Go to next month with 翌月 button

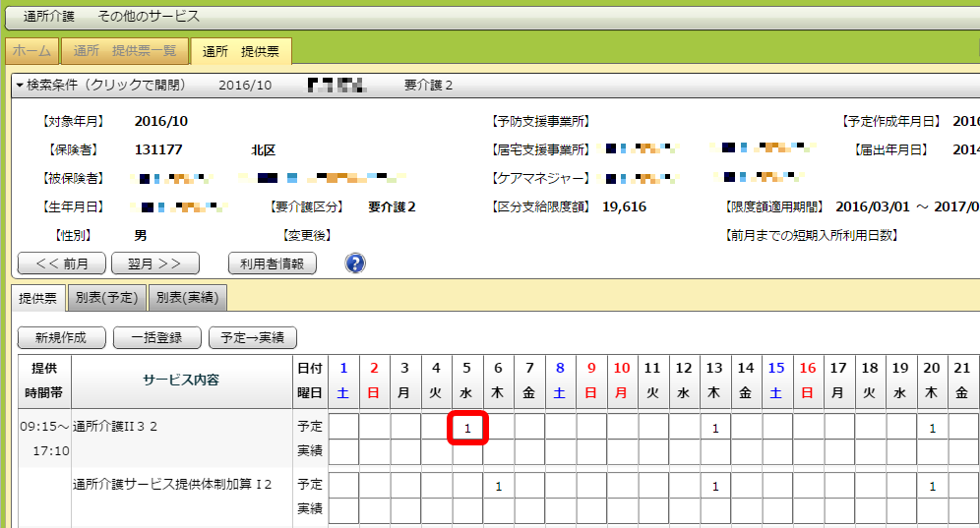[x=155, y=264]
